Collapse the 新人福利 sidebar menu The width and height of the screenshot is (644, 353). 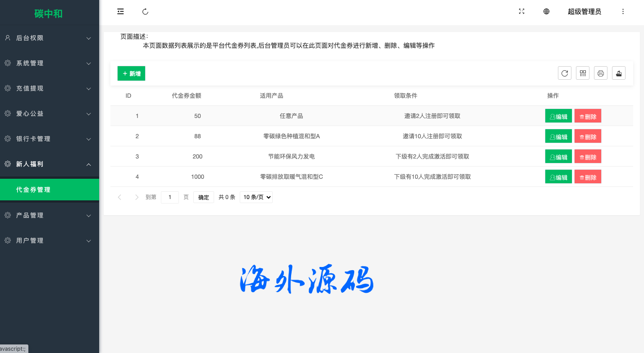tap(50, 164)
